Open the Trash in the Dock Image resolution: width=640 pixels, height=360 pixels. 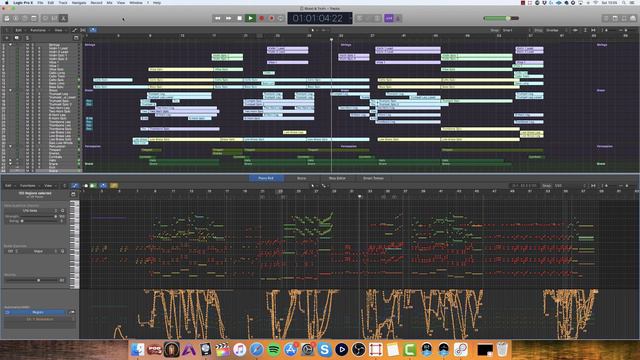(x=502, y=350)
